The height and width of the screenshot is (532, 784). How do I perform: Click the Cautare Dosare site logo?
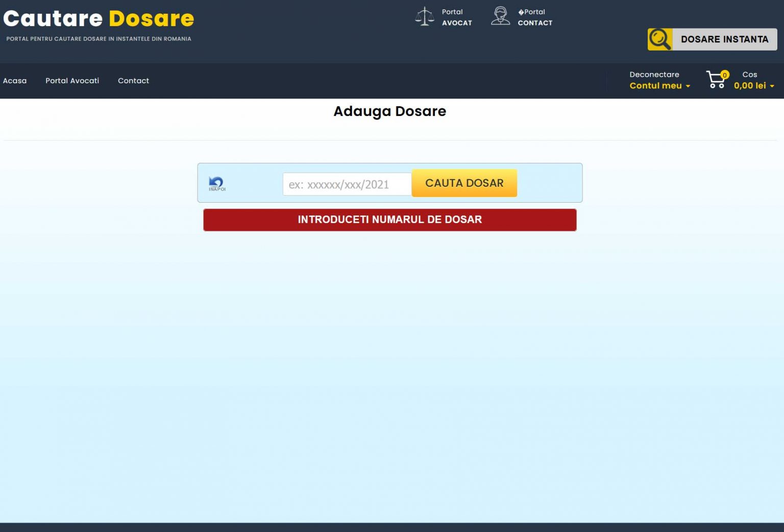[99, 18]
